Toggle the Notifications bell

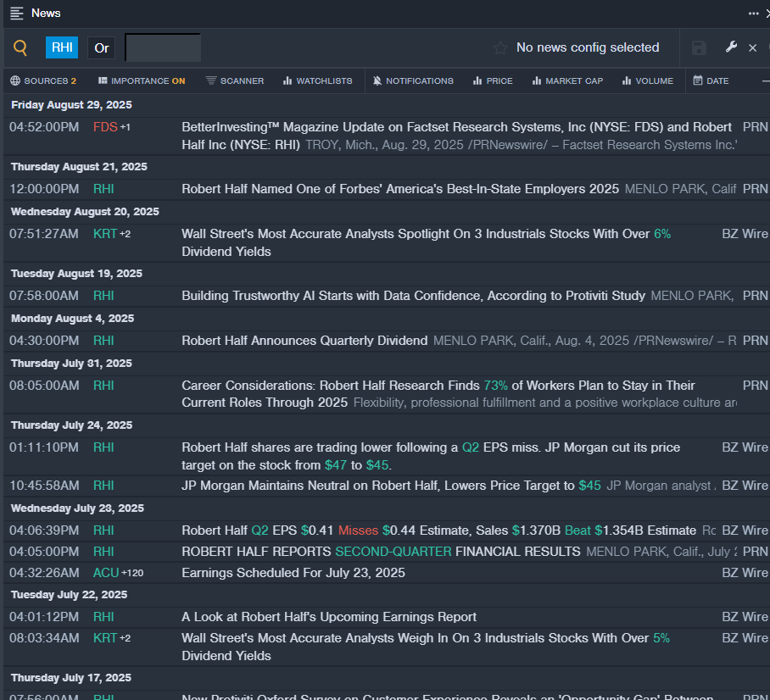[x=413, y=81]
